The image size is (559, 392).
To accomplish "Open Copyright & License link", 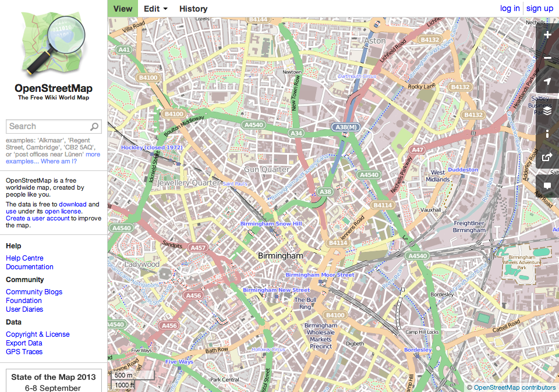I will [x=37, y=334].
